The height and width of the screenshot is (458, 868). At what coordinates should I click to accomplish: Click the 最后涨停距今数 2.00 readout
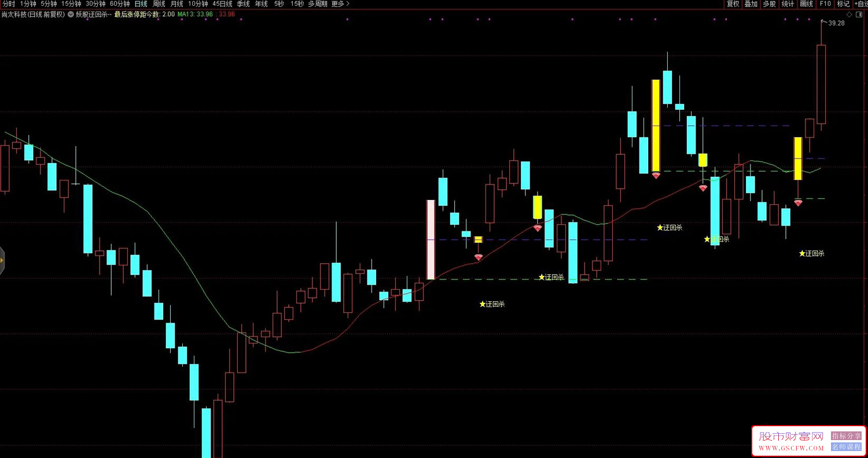(x=144, y=14)
